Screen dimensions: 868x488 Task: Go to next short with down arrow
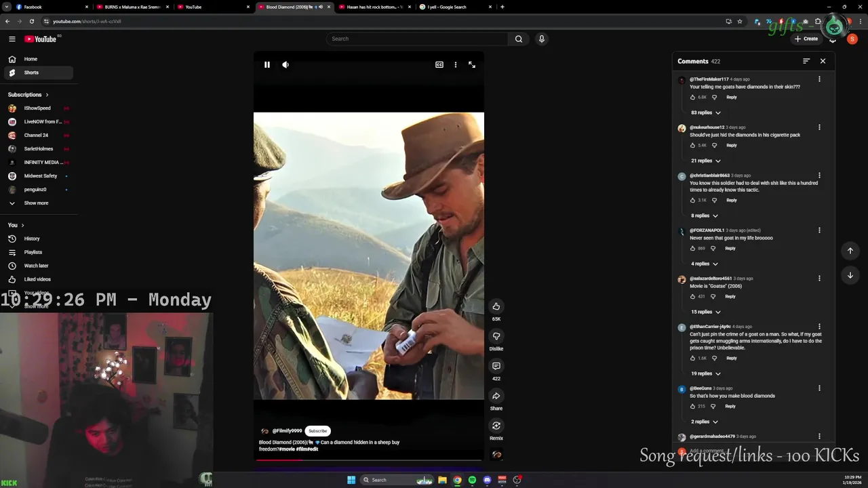[x=850, y=275]
